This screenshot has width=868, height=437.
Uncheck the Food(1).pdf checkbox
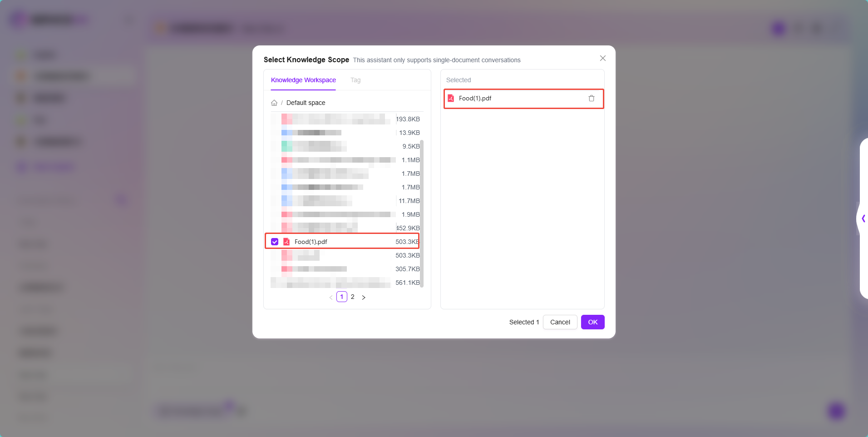pos(275,242)
